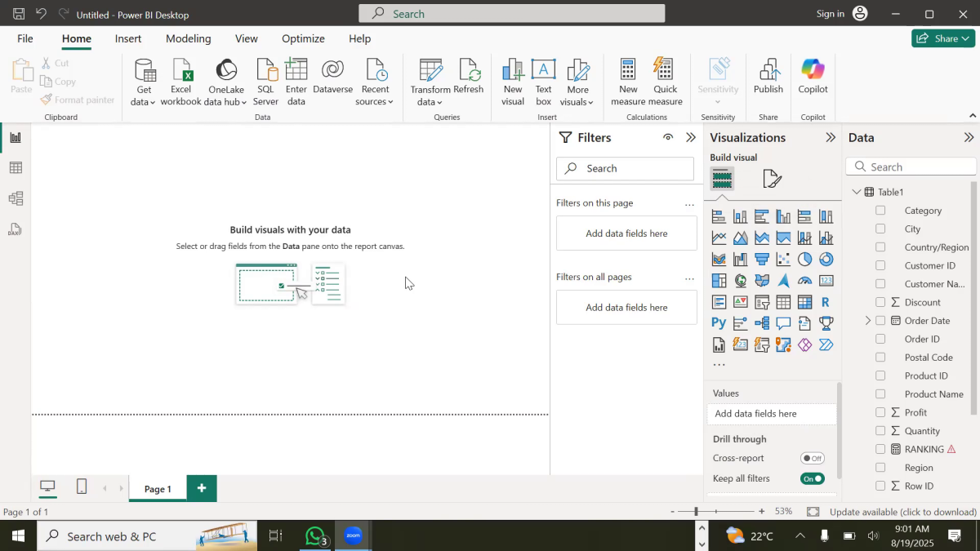Check the Product Name field
Viewport: 980px width, 551px height.
point(880,394)
